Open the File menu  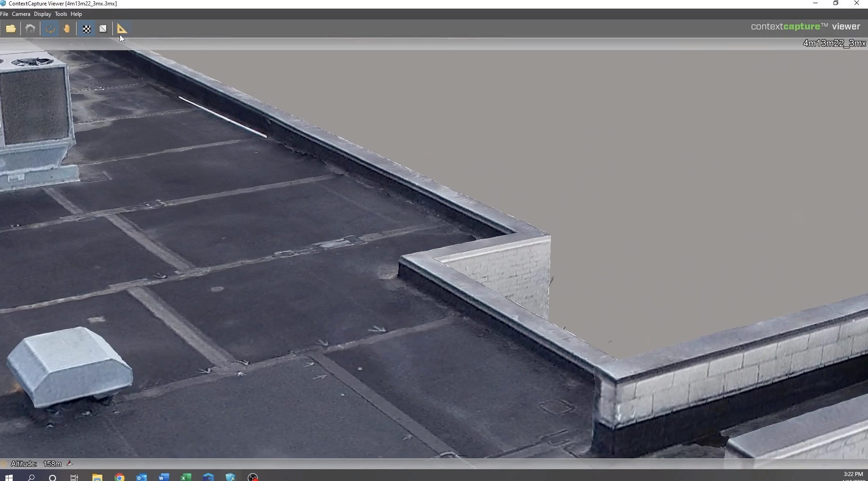pyautogui.click(x=5, y=14)
